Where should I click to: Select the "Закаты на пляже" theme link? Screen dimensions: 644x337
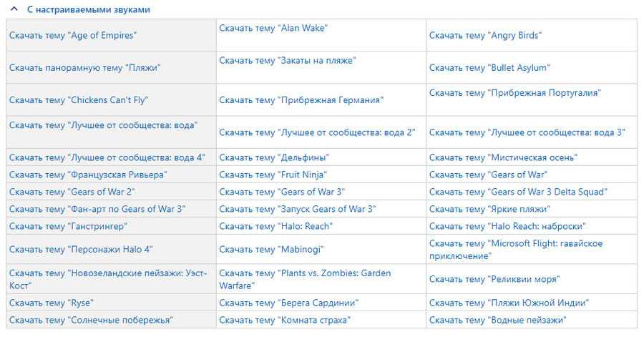pyautogui.click(x=287, y=60)
